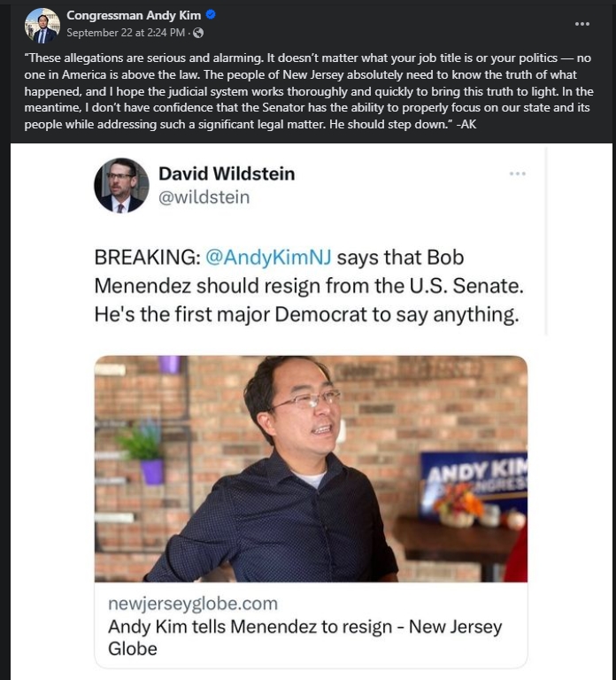Screen dimensions: 616x680
Task: Click the -AK signature at caption end
Action: coord(466,125)
